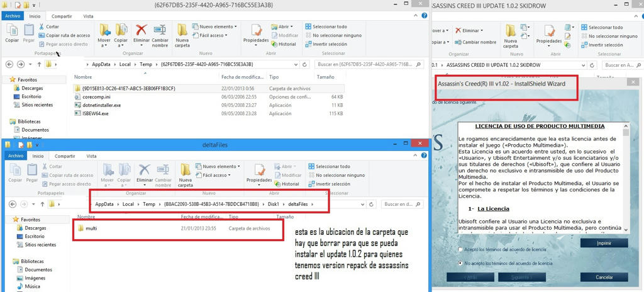The height and width of the screenshot is (292, 644).
Task: Click Tamaño column header in top window
Action: point(325,77)
